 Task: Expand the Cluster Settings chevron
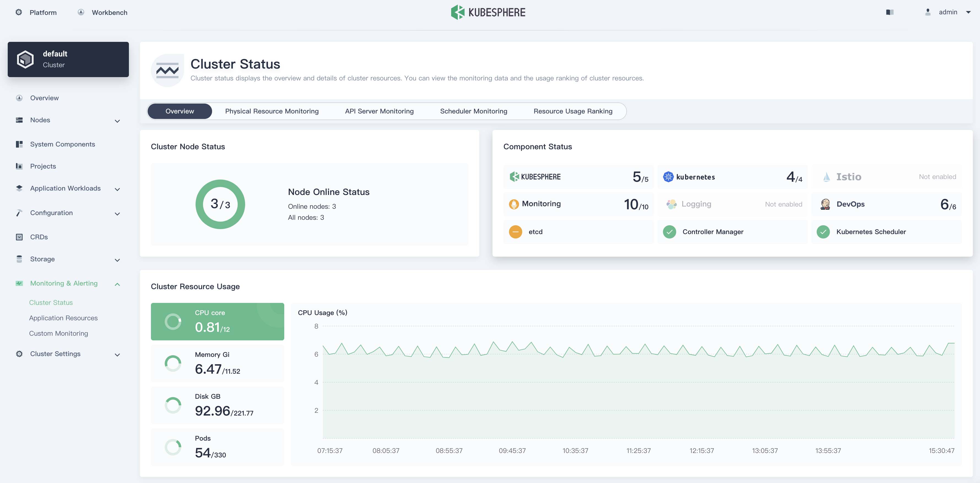click(x=118, y=355)
